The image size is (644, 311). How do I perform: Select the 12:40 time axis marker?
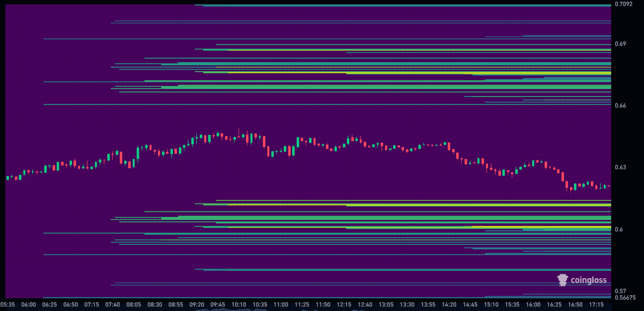click(365, 305)
